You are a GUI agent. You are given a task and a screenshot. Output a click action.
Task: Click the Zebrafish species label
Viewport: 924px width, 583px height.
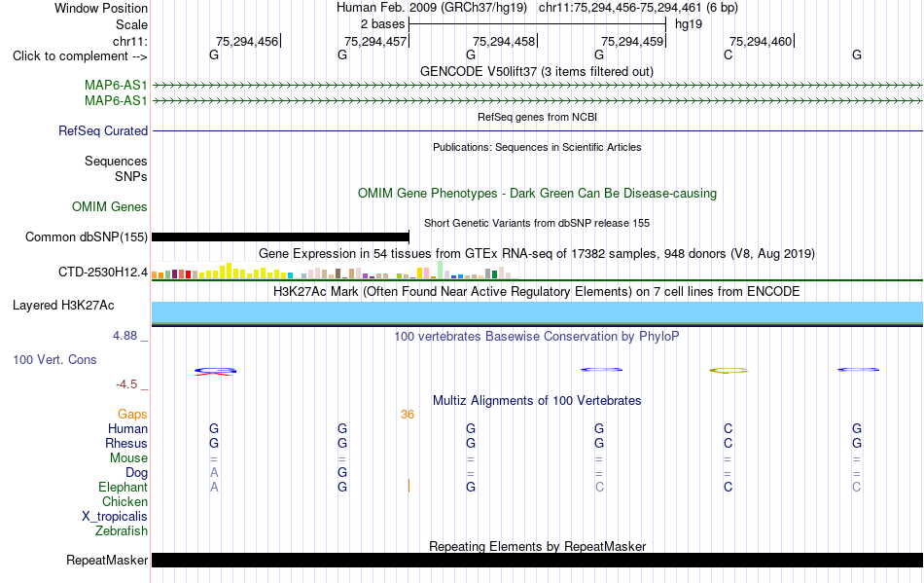point(122,531)
